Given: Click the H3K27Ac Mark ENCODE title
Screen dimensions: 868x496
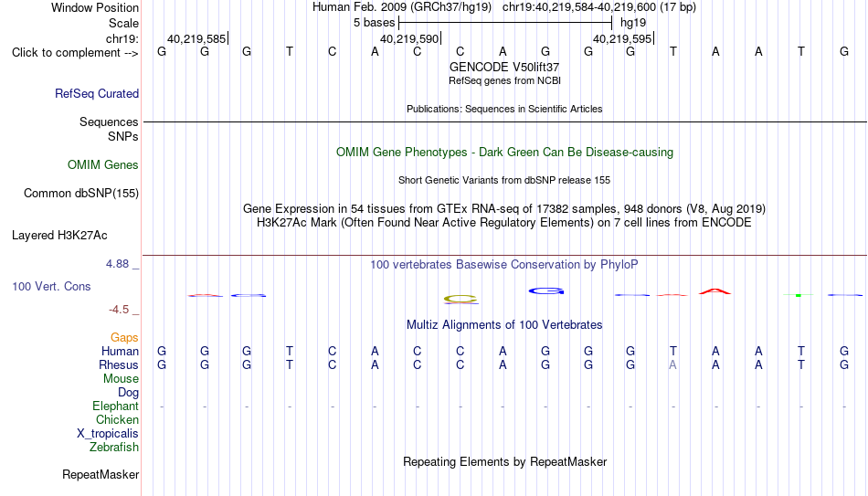Looking at the screenshot, I should [x=504, y=223].
